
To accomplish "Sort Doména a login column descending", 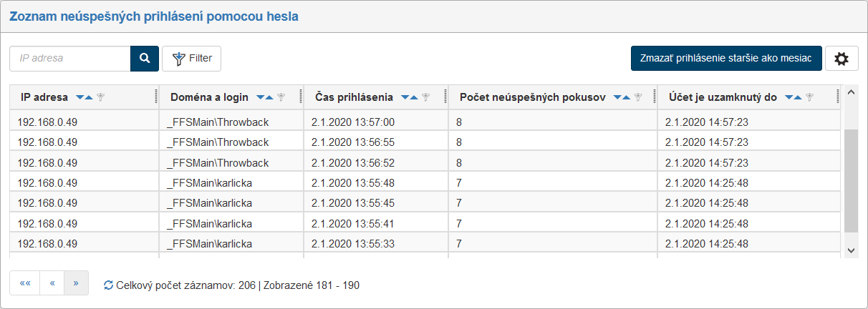I will (260, 97).
